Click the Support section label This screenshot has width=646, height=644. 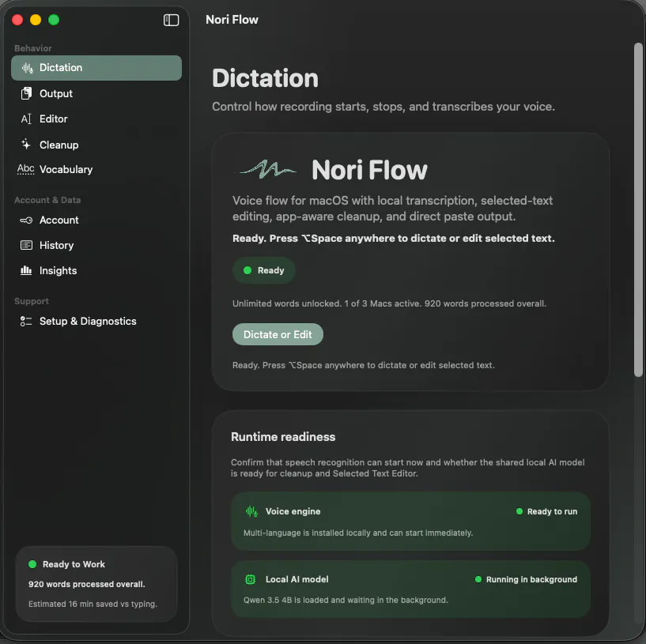32,301
